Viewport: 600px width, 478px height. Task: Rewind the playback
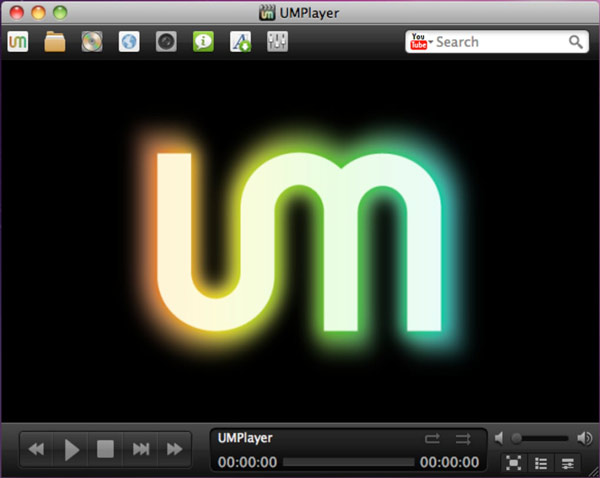(x=36, y=449)
